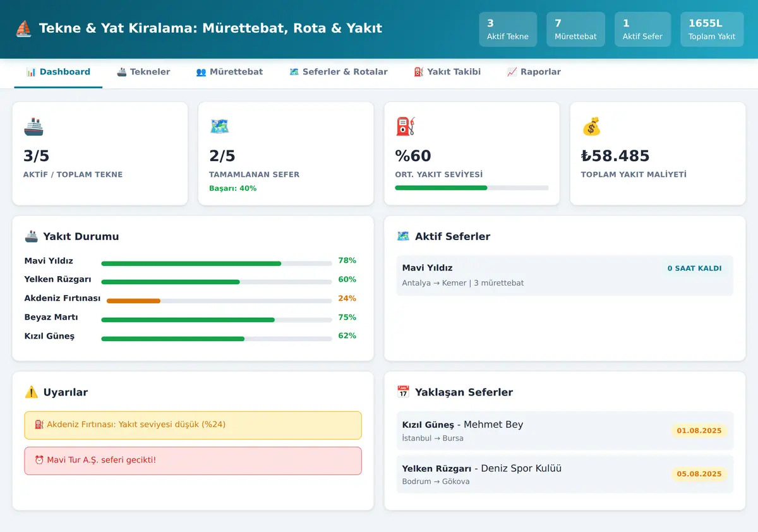The width and height of the screenshot is (758, 532).
Task: Select Mavi Yıldız active trip Antalya → Kemer
Action: coord(565,275)
